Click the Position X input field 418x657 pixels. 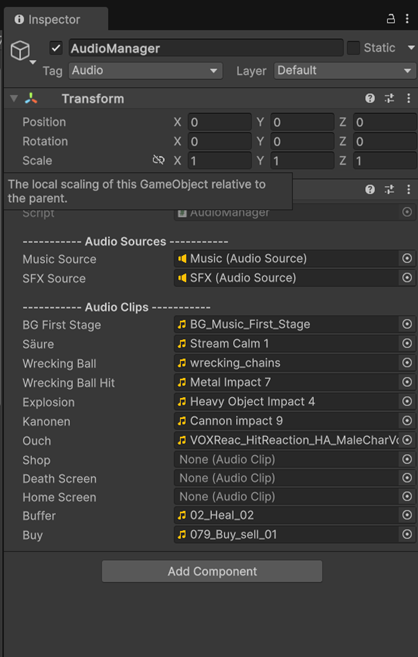tap(219, 122)
